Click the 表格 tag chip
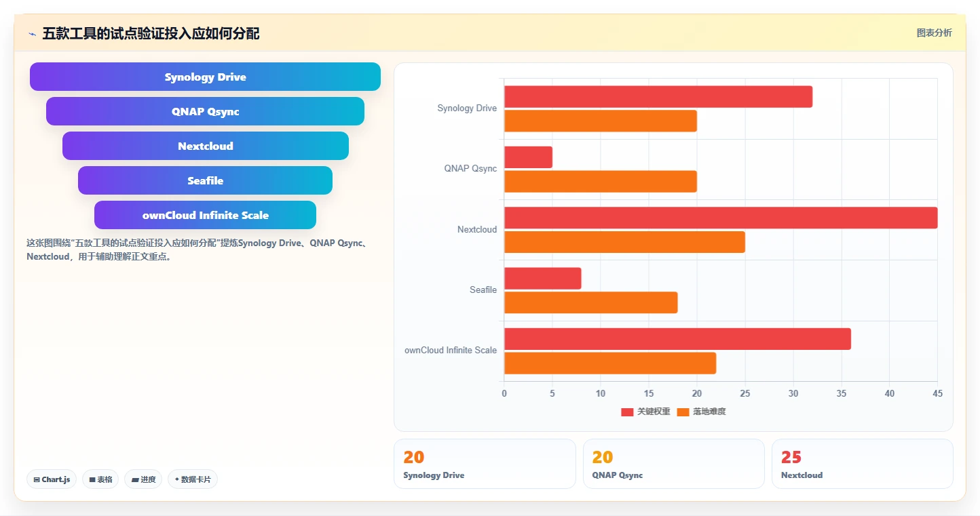980x516 pixels. [x=100, y=479]
